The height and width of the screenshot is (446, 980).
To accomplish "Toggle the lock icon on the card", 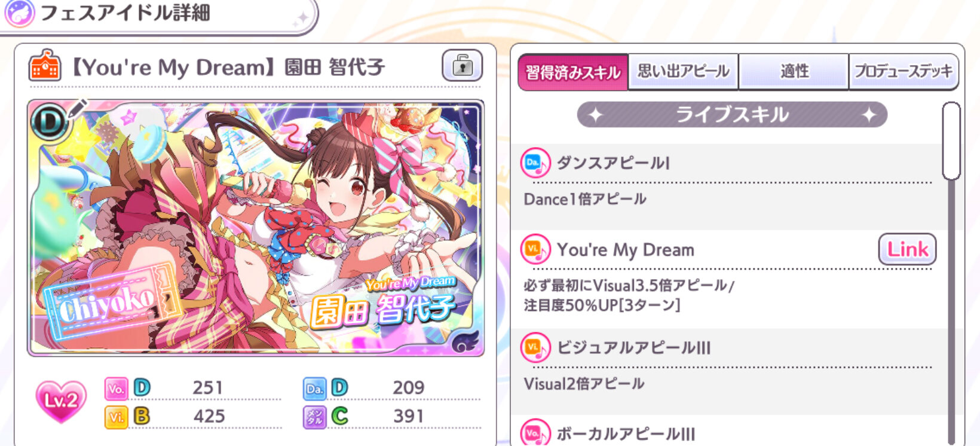I will (462, 65).
